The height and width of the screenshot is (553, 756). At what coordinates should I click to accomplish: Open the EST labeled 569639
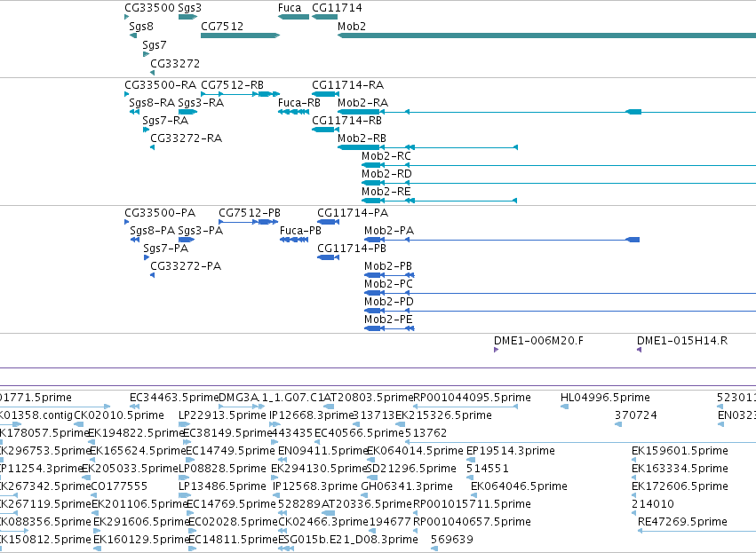click(x=452, y=540)
